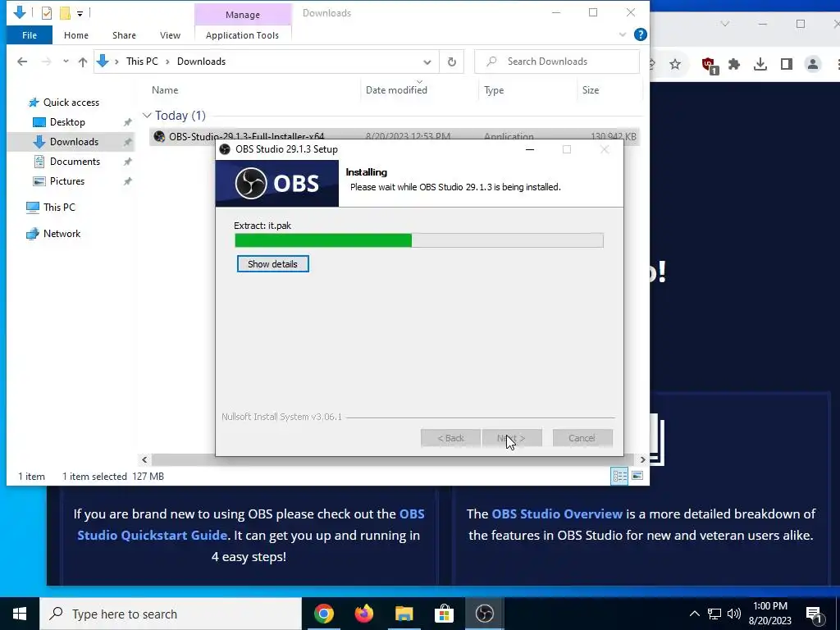Show hidden system tray icons
This screenshot has width=840, height=630.
point(694,614)
